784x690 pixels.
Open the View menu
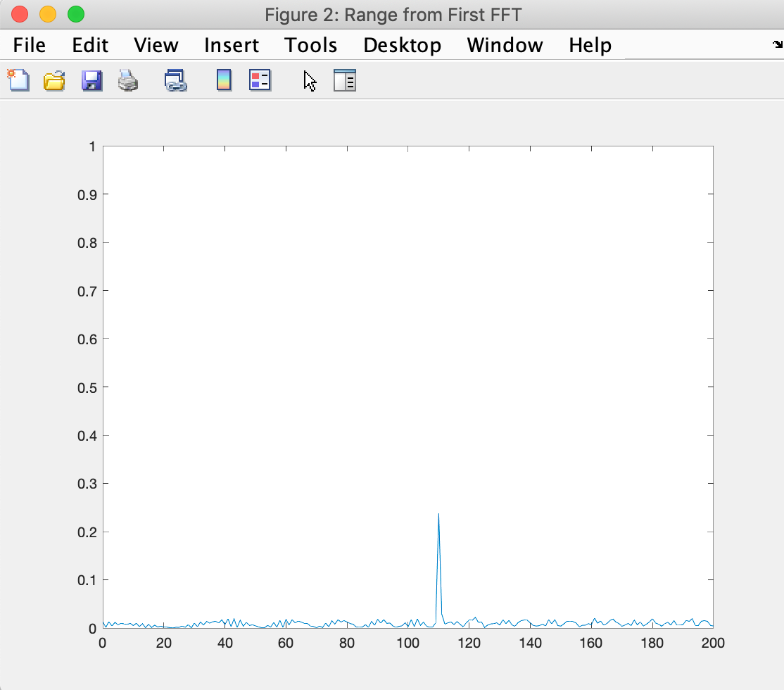(156, 45)
